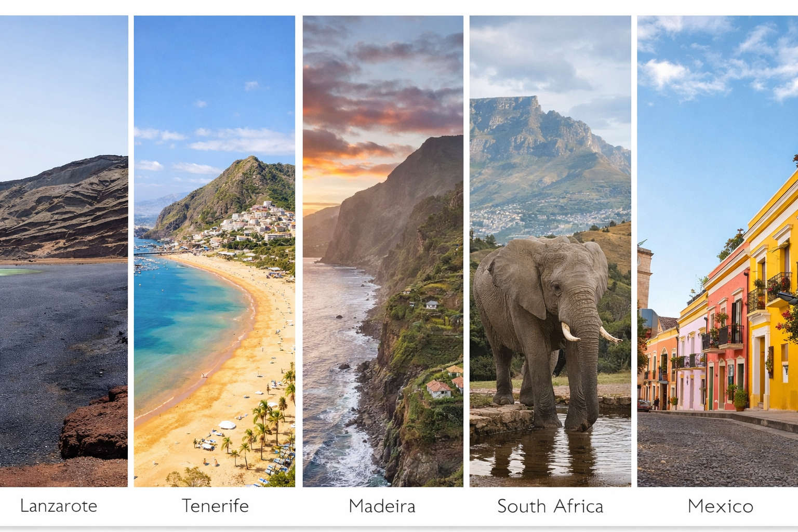This screenshot has height=532, width=798.
Task: Choose the South Africa destination label
Action: [x=550, y=506]
